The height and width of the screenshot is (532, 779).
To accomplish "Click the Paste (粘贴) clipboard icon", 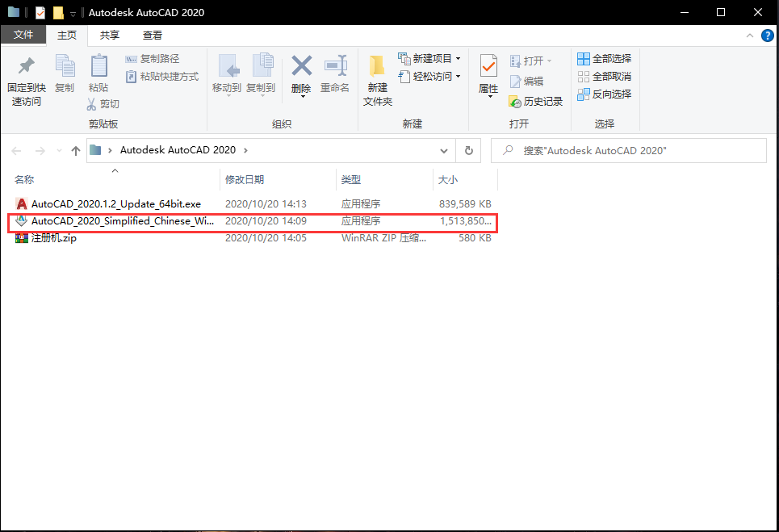I will coord(98,67).
